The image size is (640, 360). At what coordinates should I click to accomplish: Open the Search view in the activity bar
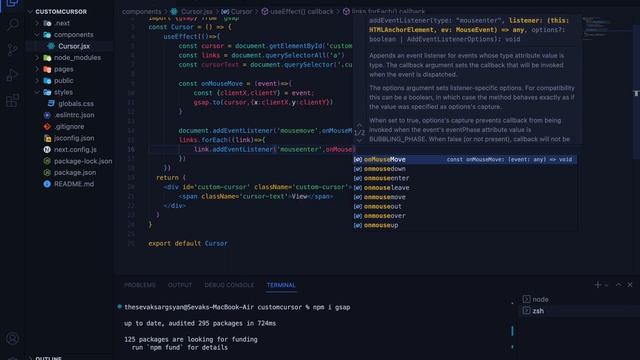click(x=13, y=24)
